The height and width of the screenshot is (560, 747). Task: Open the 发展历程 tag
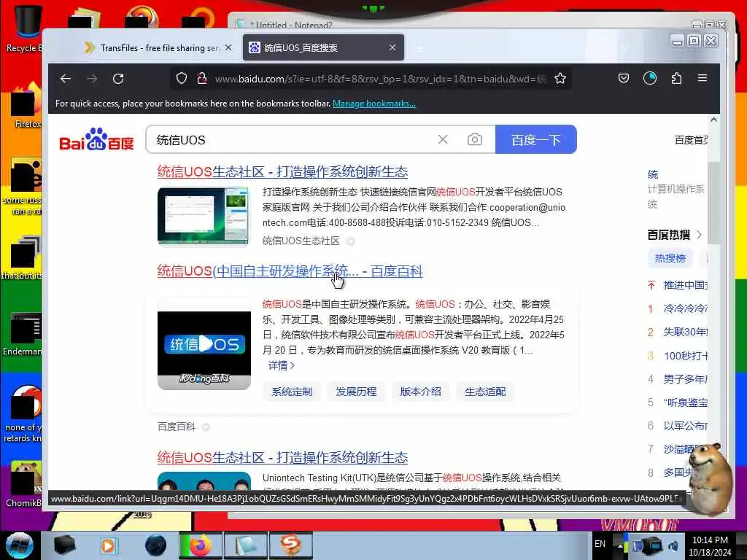(x=356, y=392)
